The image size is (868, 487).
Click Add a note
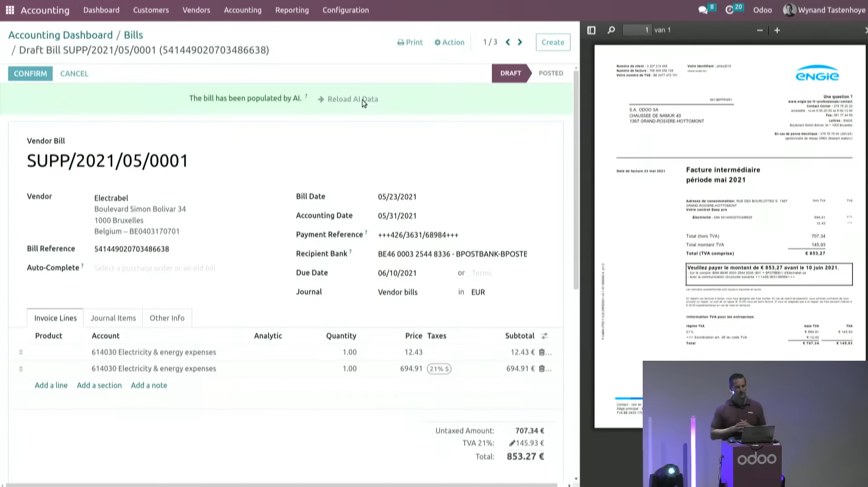click(x=149, y=385)
